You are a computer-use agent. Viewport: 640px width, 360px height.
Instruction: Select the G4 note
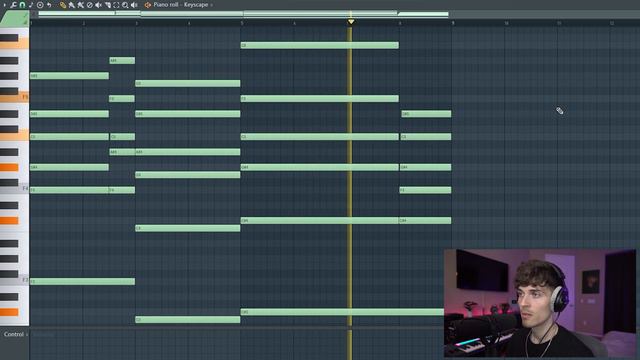[x=188, y=175]
